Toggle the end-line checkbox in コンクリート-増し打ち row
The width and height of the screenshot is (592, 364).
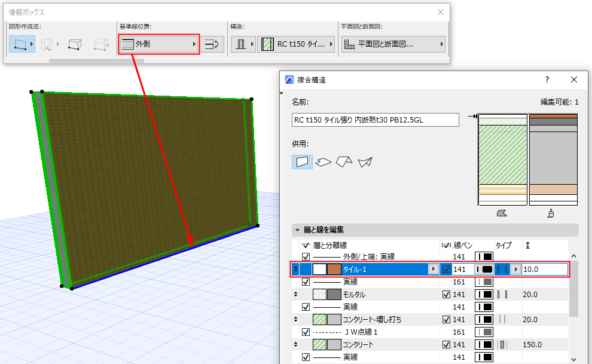tap(446, 320)
